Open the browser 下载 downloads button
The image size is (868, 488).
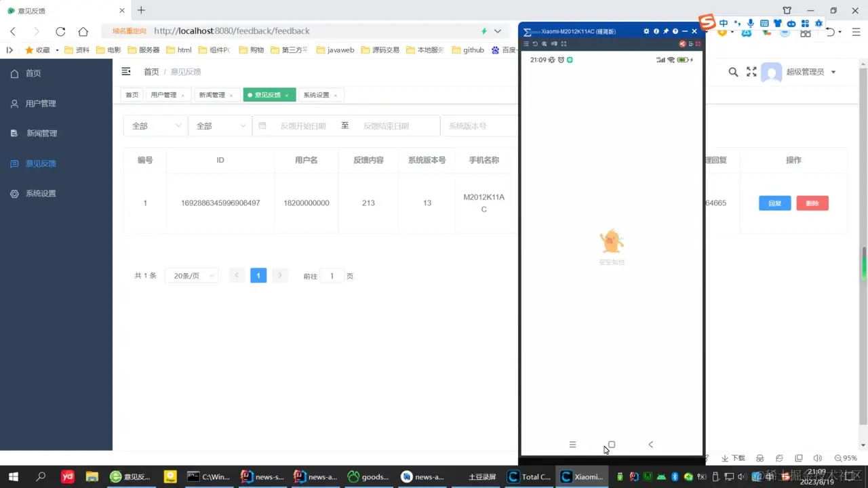(x=732, y=458)
